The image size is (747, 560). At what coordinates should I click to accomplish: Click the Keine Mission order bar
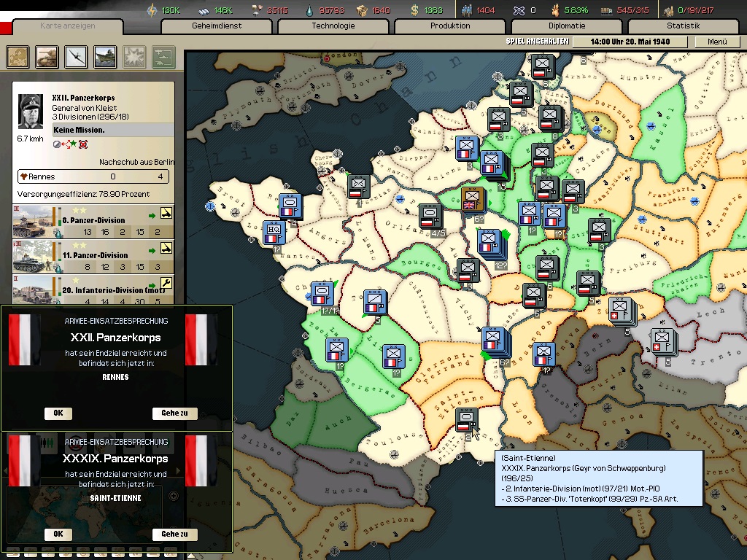pyautogui.click(x=113, y=130)
